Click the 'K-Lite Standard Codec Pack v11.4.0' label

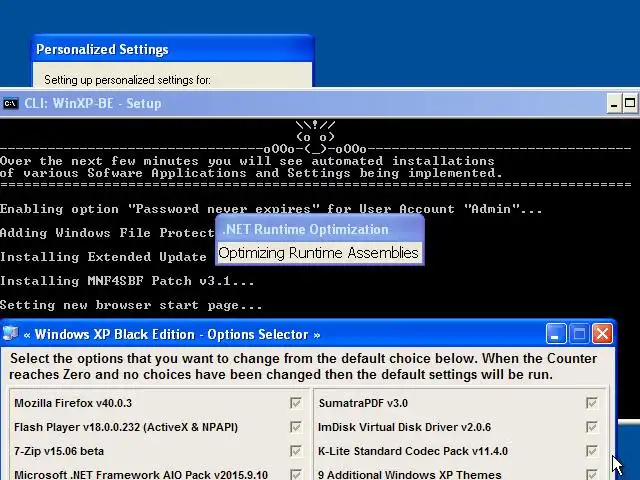coord(413,451)
